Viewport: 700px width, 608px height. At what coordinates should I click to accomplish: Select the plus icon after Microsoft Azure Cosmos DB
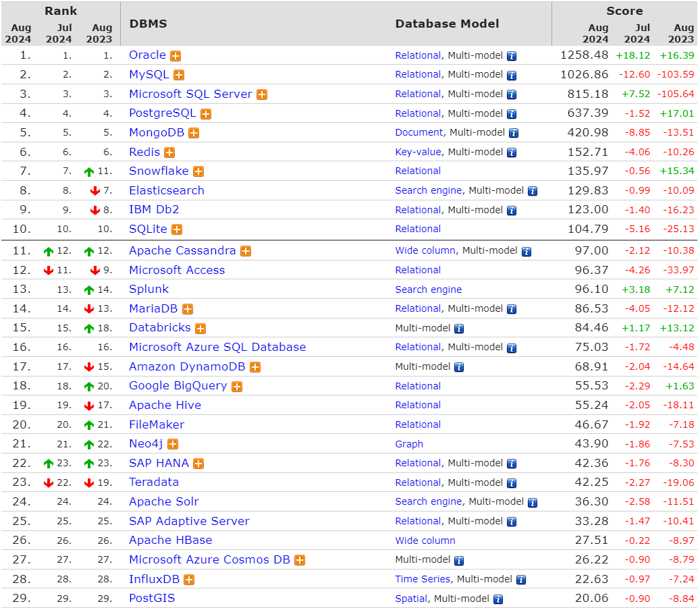(x=300, y=560)
